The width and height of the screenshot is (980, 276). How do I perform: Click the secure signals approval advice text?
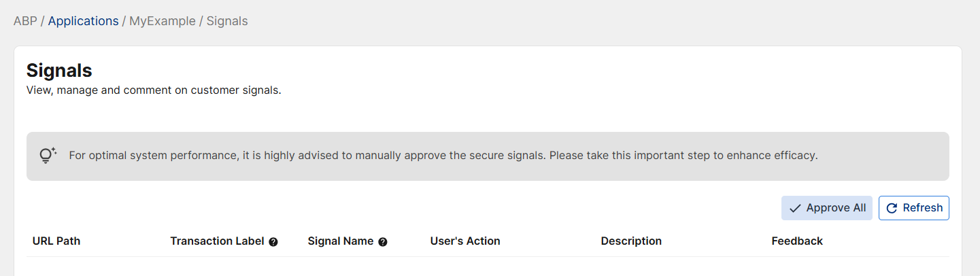click(x=443, y=156)
